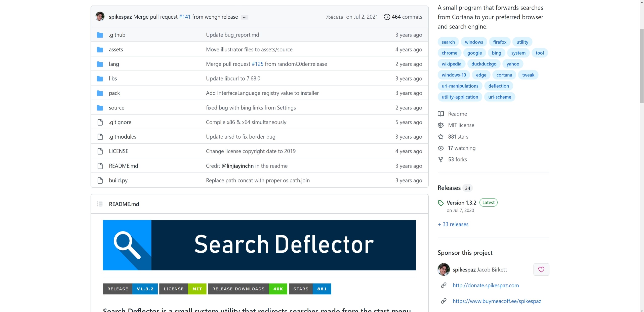The width and height of the screenshot is (644, 312).
Task: Select the duckduckgo topic tag
Action: coord(484,64)
